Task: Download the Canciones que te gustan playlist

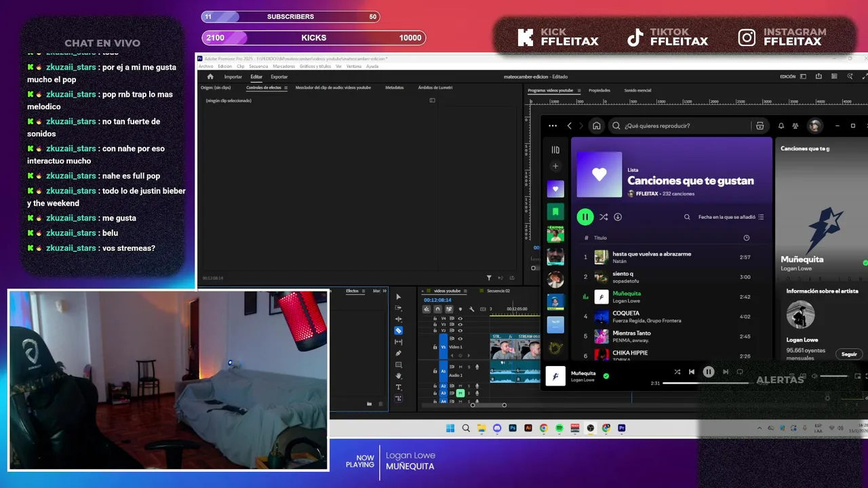Action: coord(618,217)
